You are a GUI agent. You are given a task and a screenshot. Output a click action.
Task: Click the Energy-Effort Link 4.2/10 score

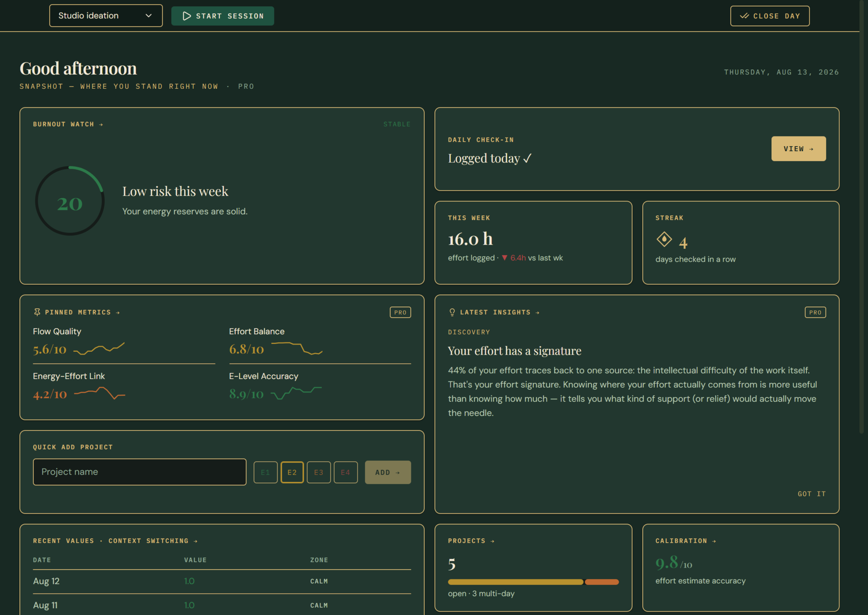(50, 394)
